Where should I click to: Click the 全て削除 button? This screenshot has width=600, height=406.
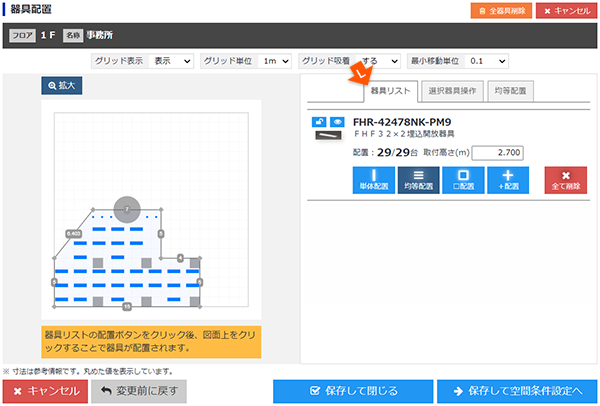pyautogui.click(x=566, y=180)
